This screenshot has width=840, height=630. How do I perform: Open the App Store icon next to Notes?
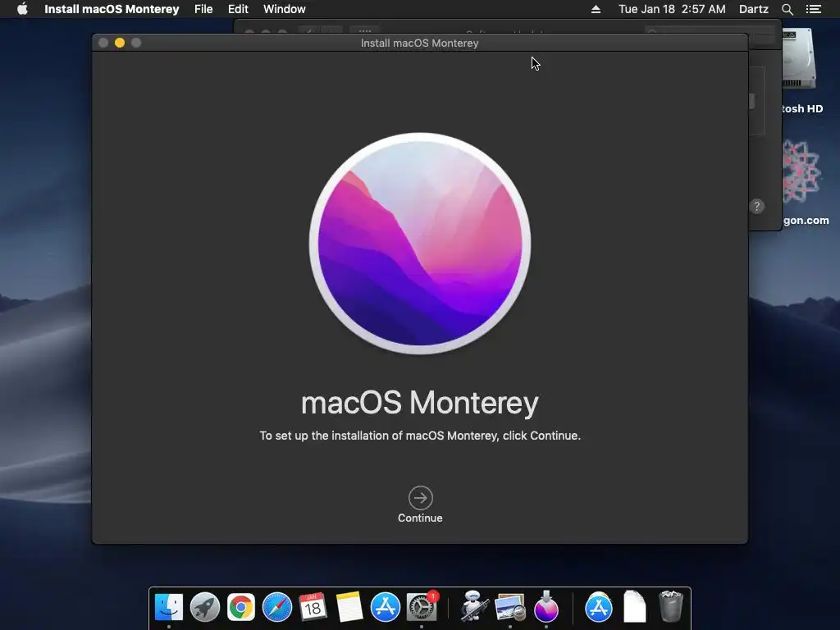pos(386,608)
